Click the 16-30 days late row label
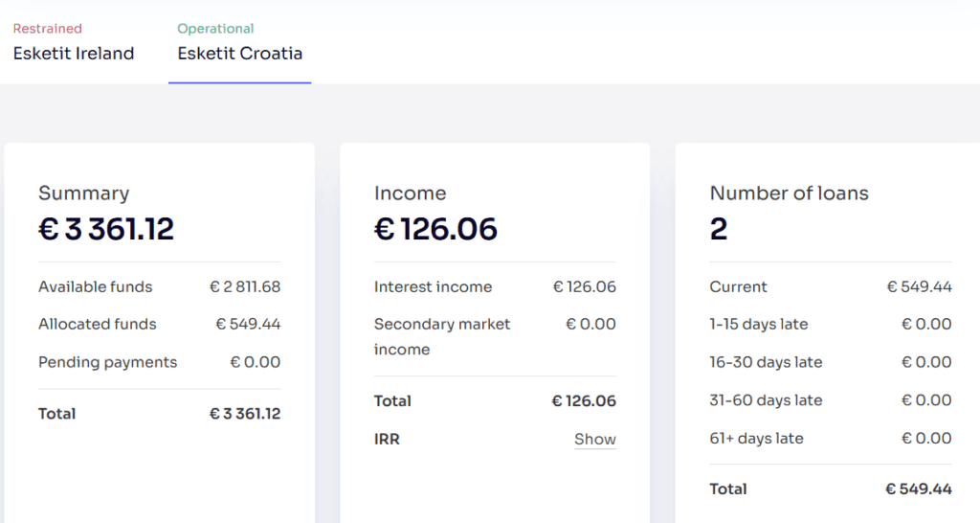The height and width of the screenshot is (523, 980). [766, 362]
